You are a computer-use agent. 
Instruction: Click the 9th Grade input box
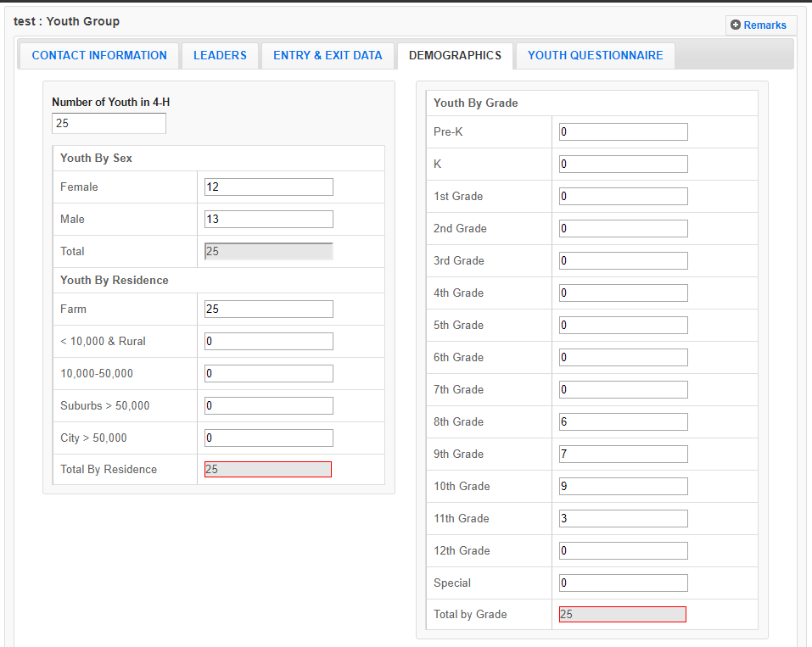[623, 455]
